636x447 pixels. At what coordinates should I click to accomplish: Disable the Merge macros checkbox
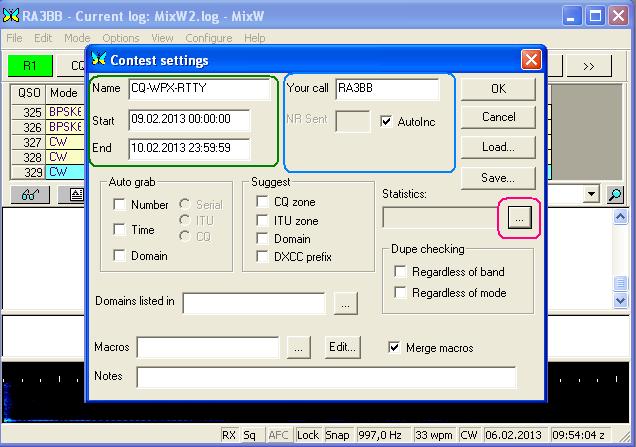[394, 348]
